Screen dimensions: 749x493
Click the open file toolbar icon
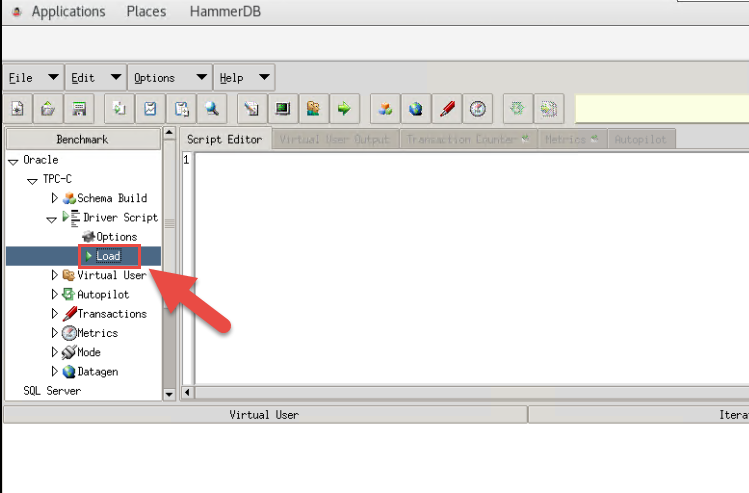pos(48,109)
